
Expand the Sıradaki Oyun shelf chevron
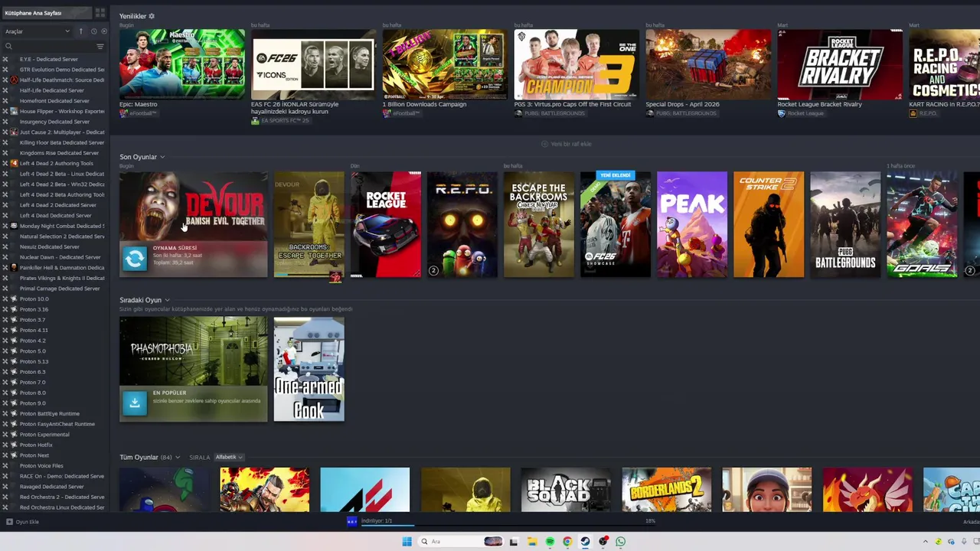pos(167,300)
